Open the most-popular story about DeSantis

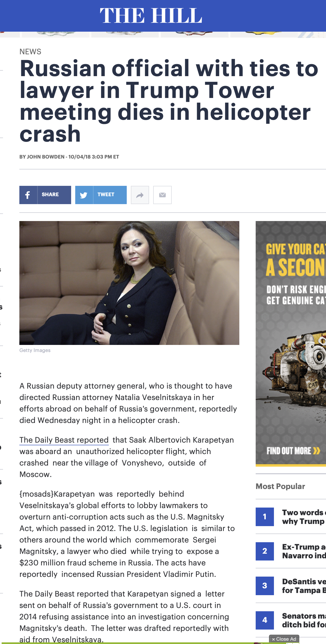click(304, 586)
